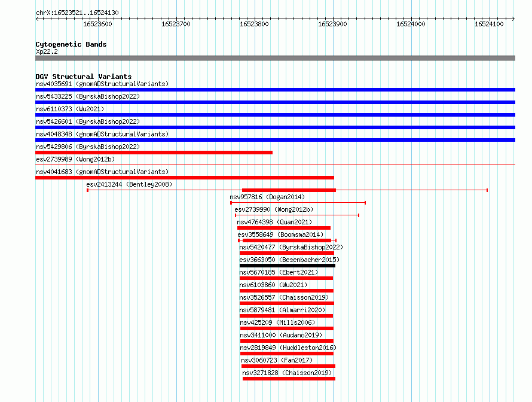Click the 16523900 ruler position label
The image size is (532, 402).
click(332, 24)
